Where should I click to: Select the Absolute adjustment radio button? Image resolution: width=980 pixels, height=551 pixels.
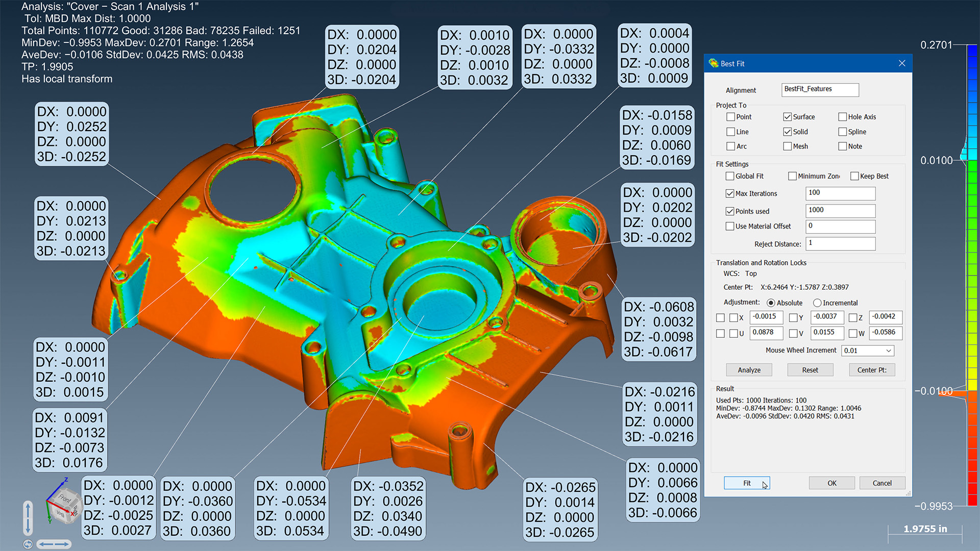tap(771, 303)
